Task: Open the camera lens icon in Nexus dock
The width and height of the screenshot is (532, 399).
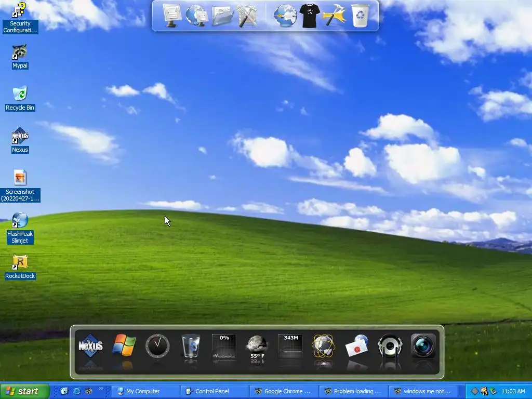Action: (x=423, y=345)
